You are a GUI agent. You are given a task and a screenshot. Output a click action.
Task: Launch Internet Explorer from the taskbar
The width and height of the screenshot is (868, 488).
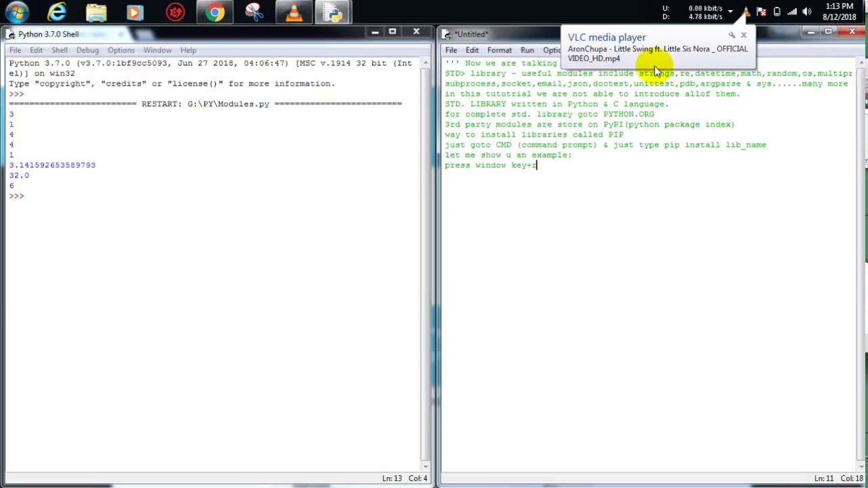[x=58, y=12]
